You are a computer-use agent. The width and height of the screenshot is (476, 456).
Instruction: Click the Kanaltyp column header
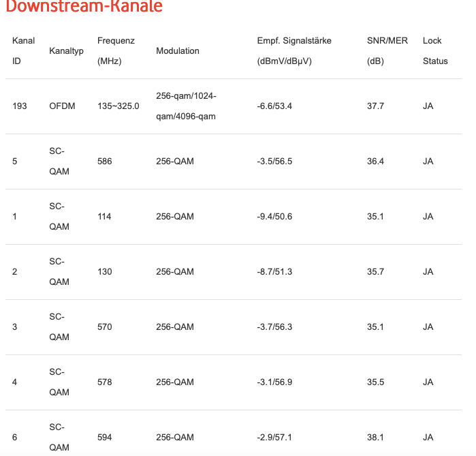click(x=66, y=50)
